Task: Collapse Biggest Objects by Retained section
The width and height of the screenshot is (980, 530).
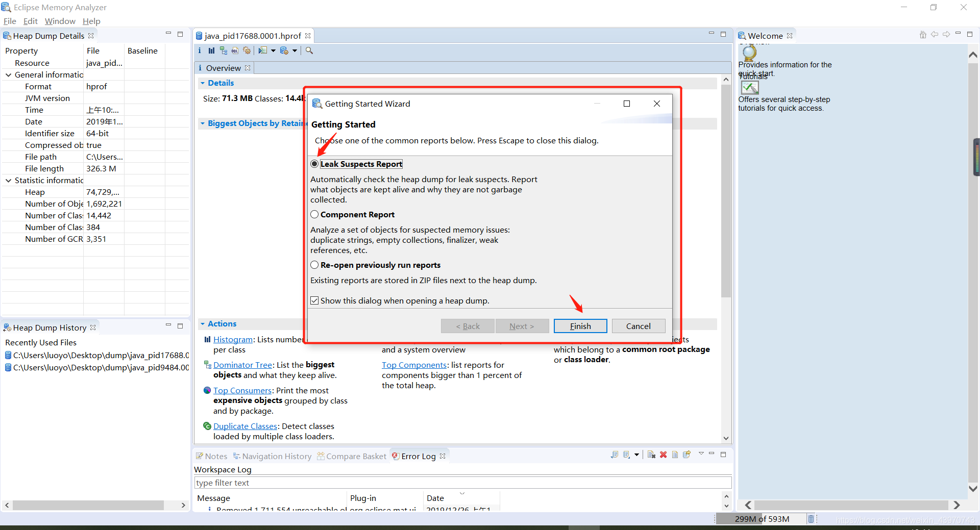Action: click(x=203, y=123)
